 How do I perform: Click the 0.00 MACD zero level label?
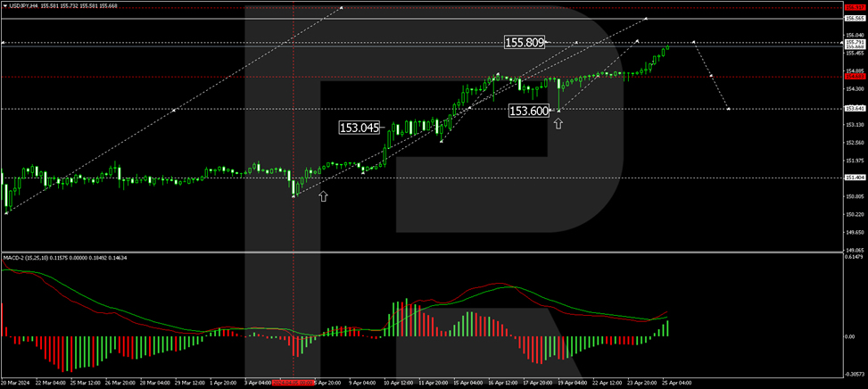pos(851,336)
